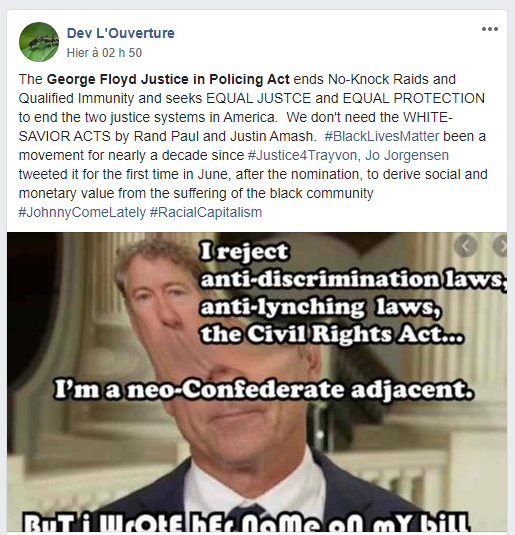Viewport: 515px width, 535px height.
Task: Open Dev L'Ouverture's profile name link
Action: [120, 33]
